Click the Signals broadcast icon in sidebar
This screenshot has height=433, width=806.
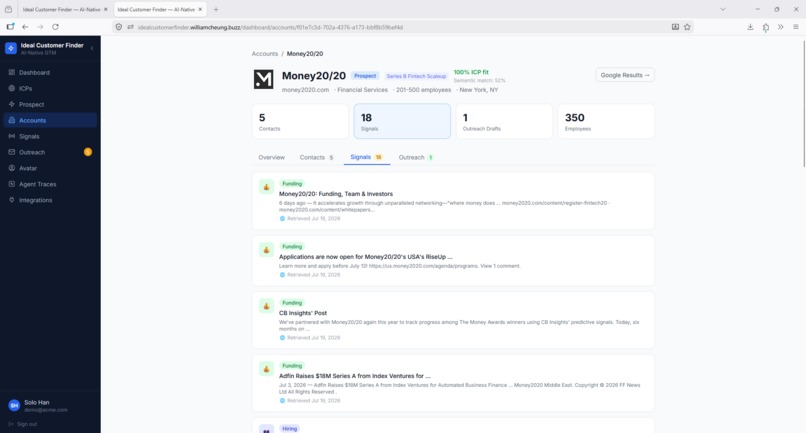pyautogui.click(x=12, y=136)
